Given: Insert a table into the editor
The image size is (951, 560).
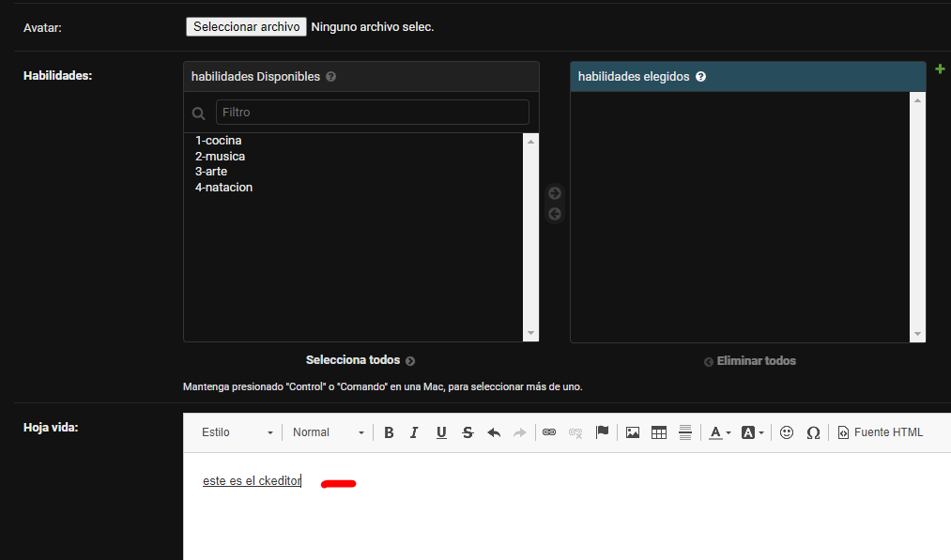Looking at the screenshot, I should click(x=659, y=432).
